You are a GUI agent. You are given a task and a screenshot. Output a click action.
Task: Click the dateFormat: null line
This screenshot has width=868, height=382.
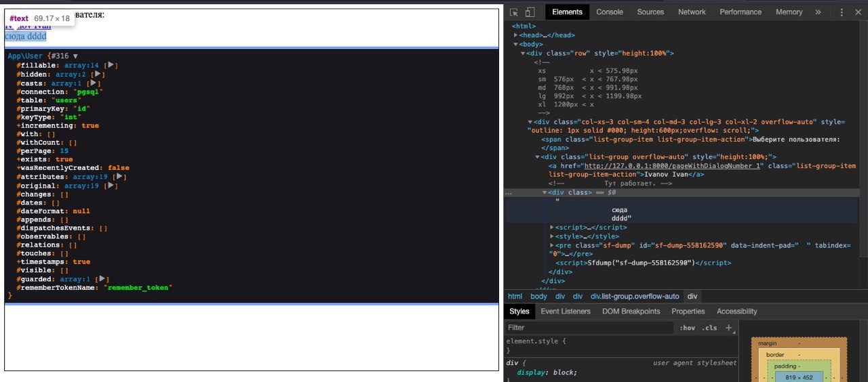click(53, 211)
